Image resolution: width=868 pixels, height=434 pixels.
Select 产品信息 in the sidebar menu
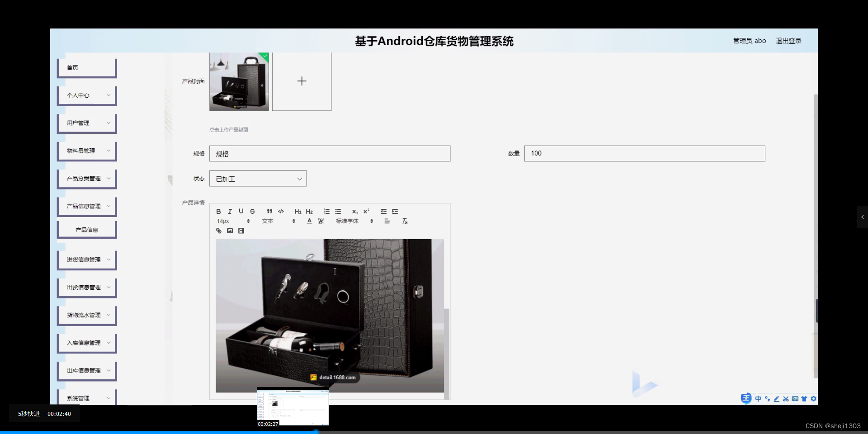[86, 229]
